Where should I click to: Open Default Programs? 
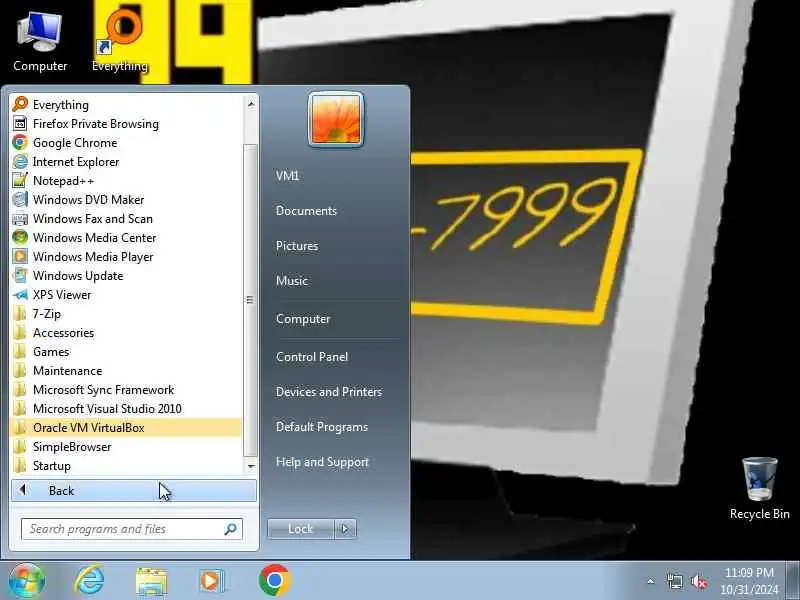[321, 427]
